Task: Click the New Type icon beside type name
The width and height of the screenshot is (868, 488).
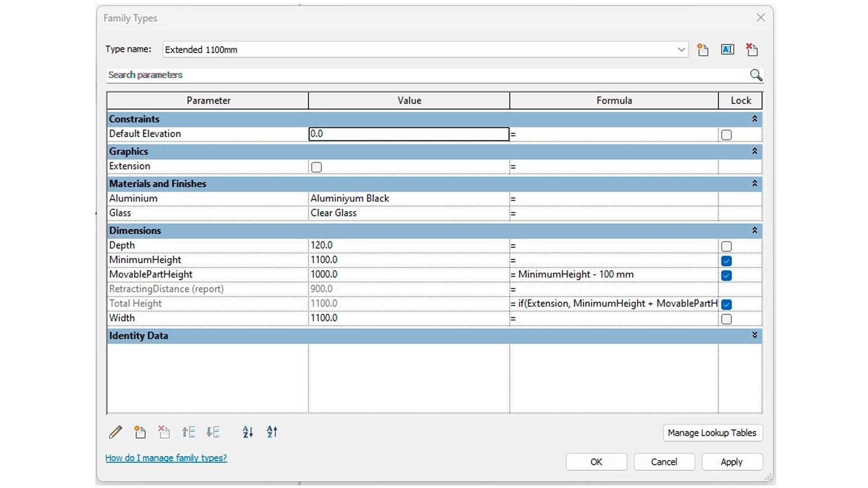Action: pyautogui.click(x=703, y=50)
